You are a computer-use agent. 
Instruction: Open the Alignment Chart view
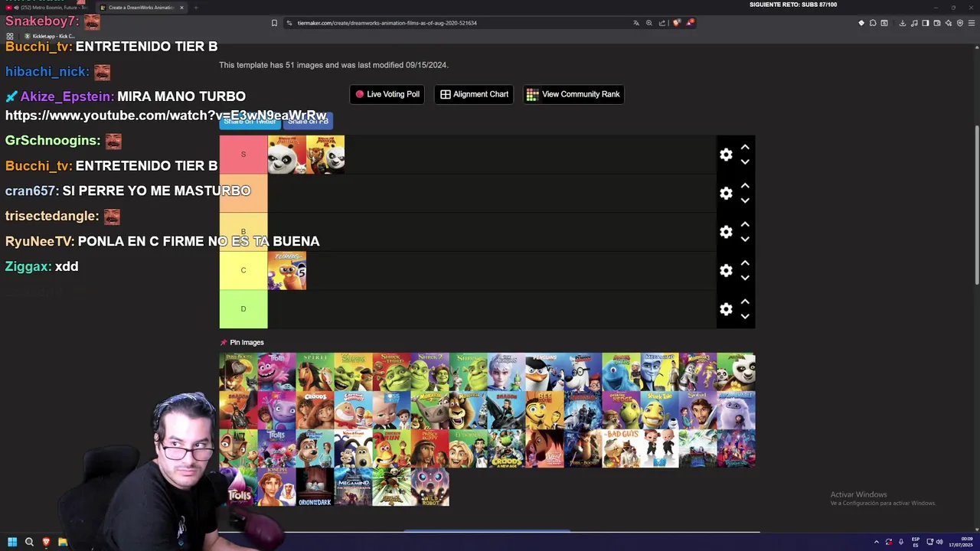coord(474,94)
